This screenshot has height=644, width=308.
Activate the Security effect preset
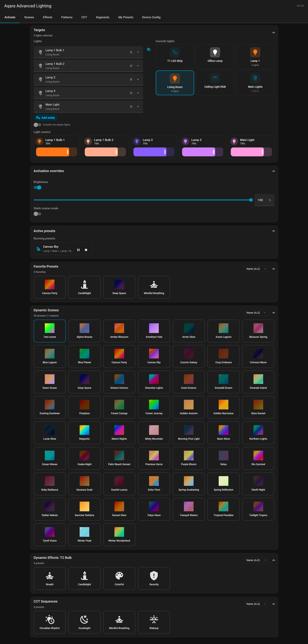pyautogui.click(x=154, y=578)
